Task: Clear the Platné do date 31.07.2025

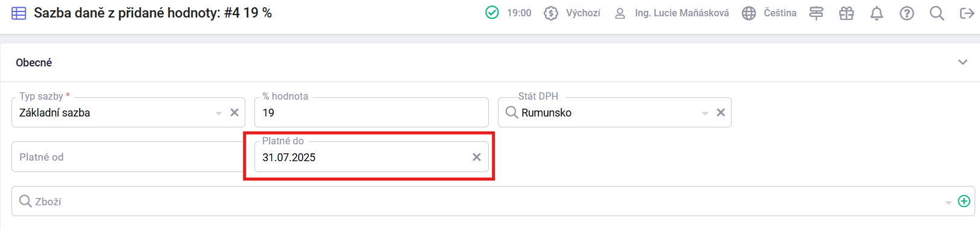Action: tap(477, 157)
